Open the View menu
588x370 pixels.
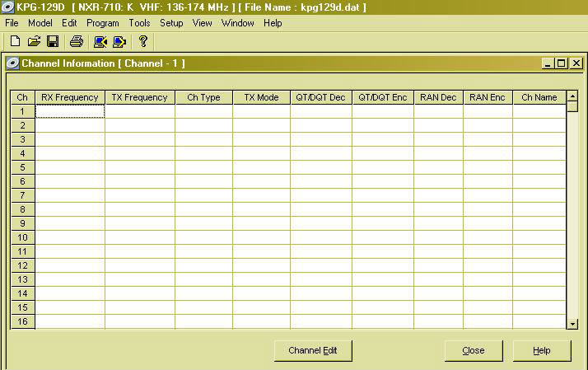pos(202,23)
